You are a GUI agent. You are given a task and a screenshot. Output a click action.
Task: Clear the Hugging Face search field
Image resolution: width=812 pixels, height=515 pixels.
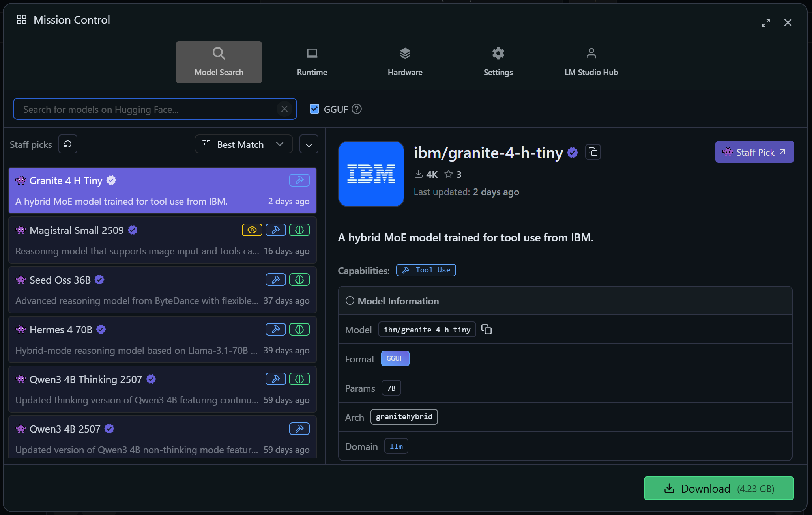(284, 109)
